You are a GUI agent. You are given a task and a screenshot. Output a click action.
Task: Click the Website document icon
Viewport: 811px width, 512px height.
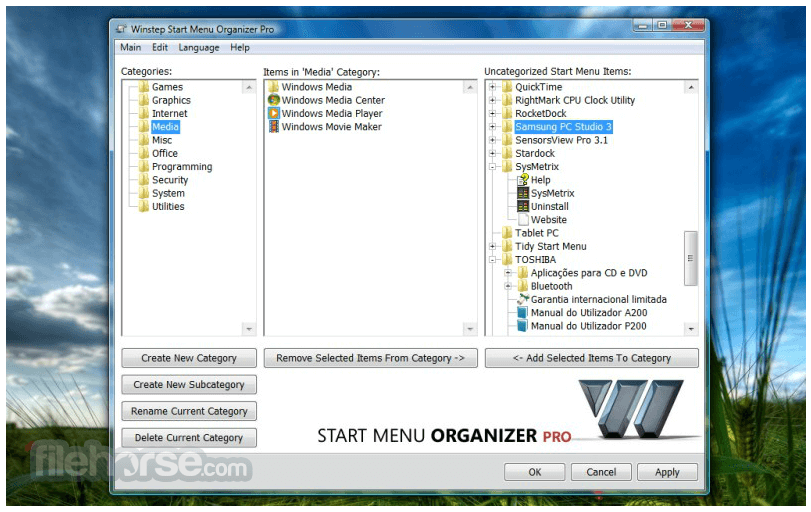[523, 220]
